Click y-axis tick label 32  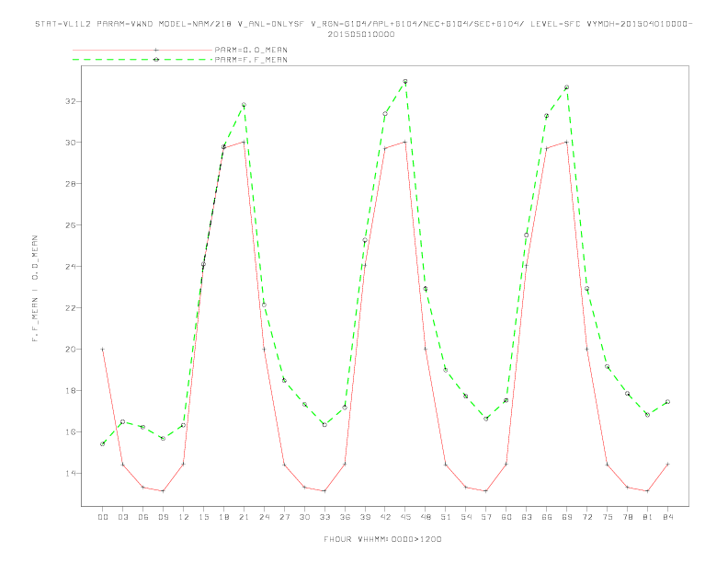pos(71,101)
